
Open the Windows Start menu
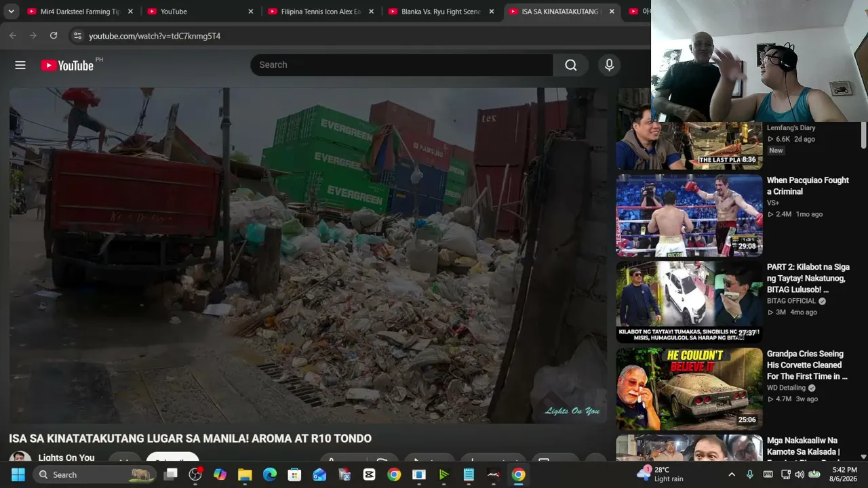pyautogui.click(x=18, y=474)
